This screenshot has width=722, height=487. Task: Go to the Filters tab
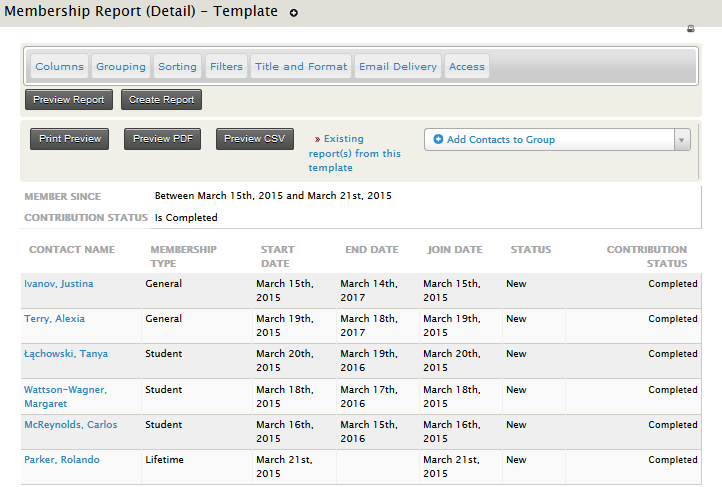pos(227,67)
